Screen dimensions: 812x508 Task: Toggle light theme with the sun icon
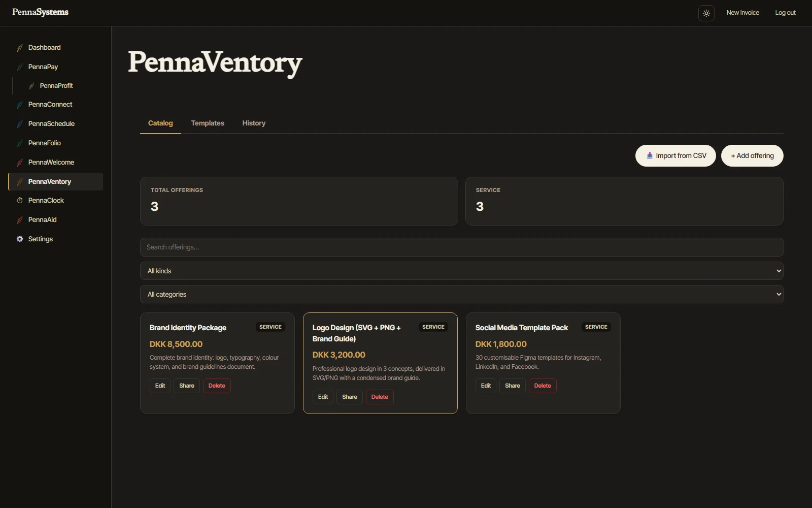click(706, 13)
